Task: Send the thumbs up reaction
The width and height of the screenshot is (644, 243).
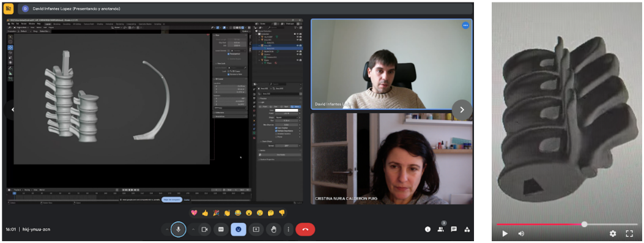Action: pos(205,212)
